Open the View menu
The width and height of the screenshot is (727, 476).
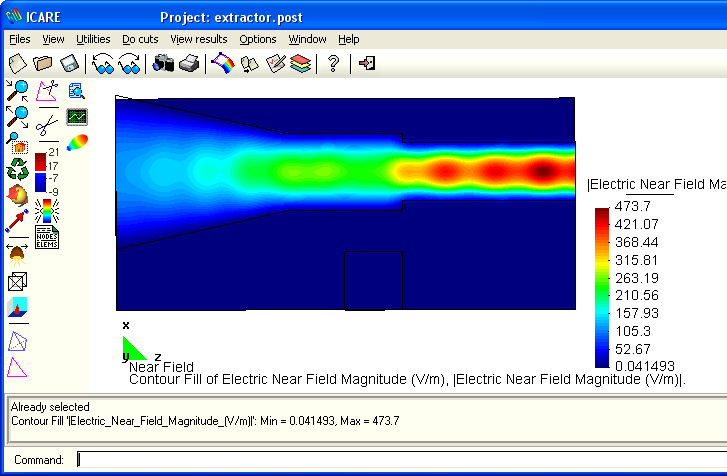(53, 39)
